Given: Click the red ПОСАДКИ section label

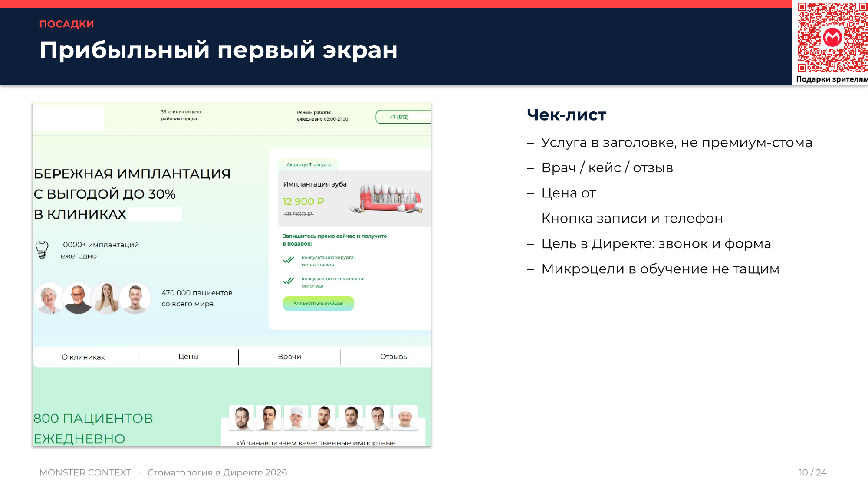Looking at the screenshot, I should pos(66,24).
